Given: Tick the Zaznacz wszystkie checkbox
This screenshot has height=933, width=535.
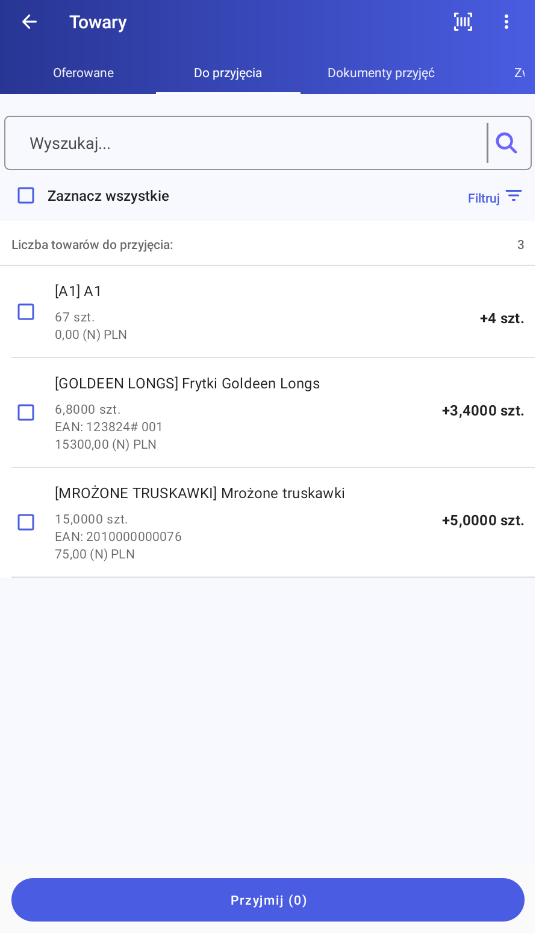Looking at the screenshot, I should (x=26, y=195).
